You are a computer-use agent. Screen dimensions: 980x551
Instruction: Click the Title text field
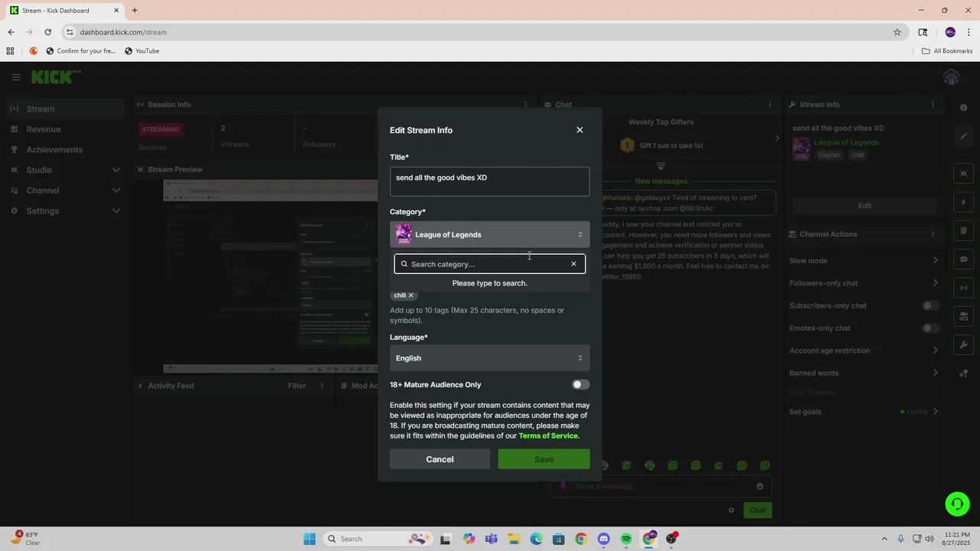(x=490, y=182)
